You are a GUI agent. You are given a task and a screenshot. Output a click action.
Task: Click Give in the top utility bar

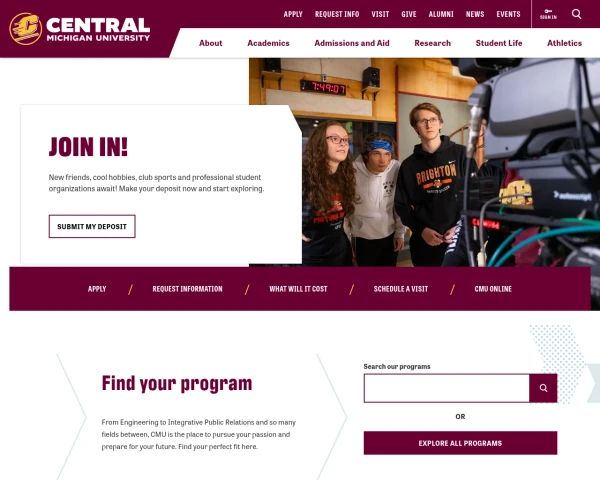point(409,14)
